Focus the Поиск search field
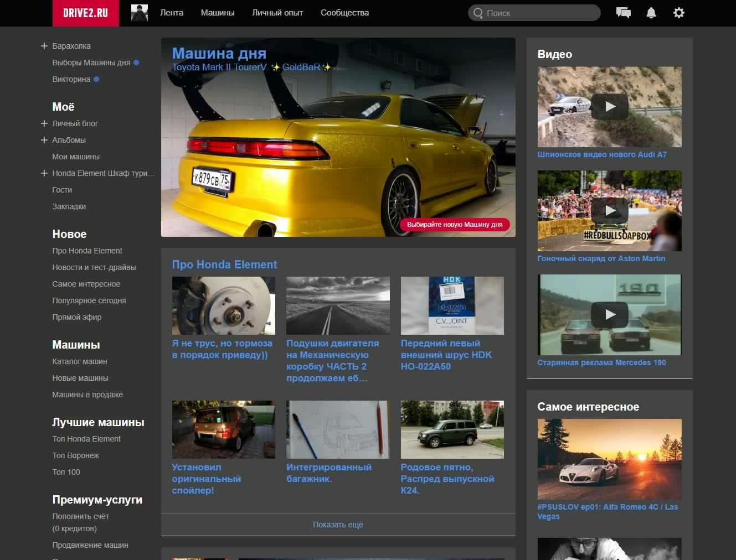Screen dimensions: 736x560 (534, 13)
